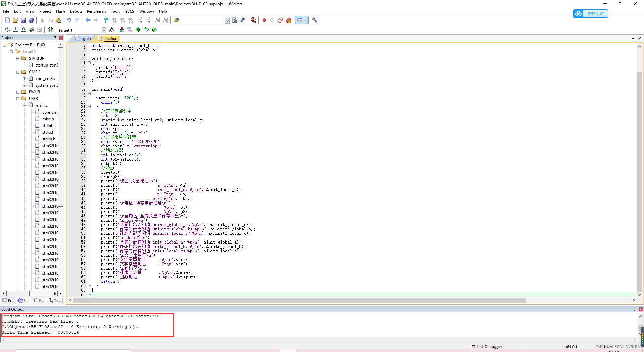This screenshot has height=352, width=644.
Task: Expand the core_cm3.c tree node
Action: point(24,78)
